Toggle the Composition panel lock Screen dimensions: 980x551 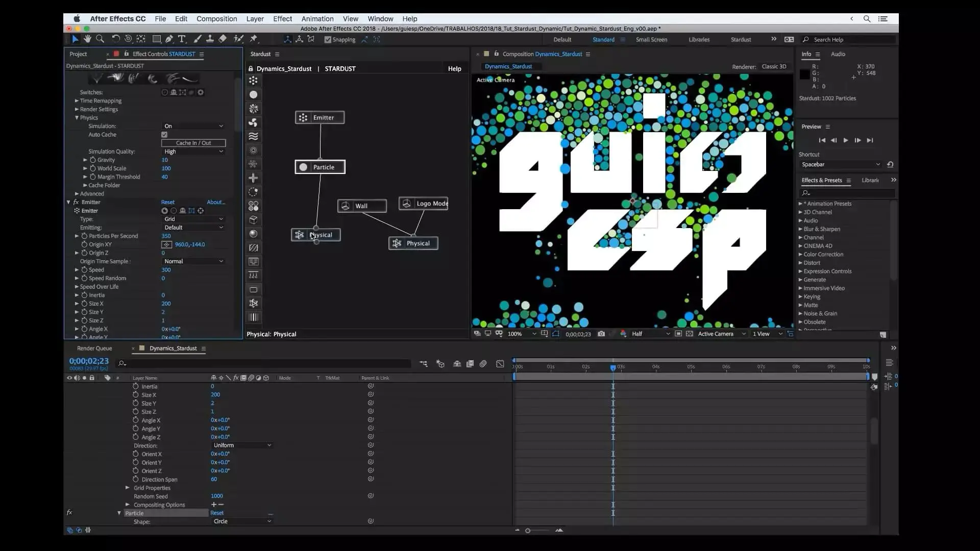pos(496,54)
